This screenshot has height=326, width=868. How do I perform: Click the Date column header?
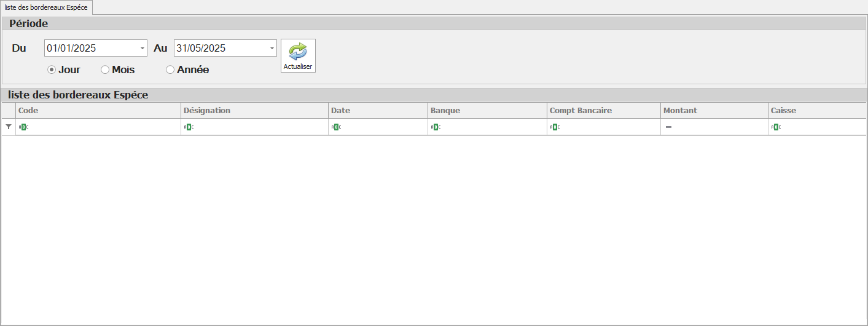(x=377, y=111)
